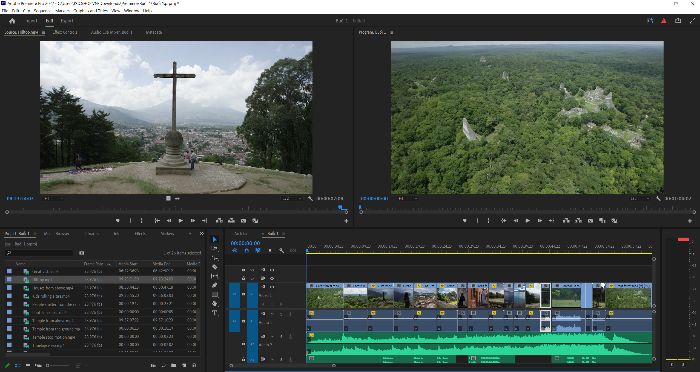The height and width of the screenshot is (372, 700).
Task: Open the Workspaces icon at top right
Action: click(650, 21)
